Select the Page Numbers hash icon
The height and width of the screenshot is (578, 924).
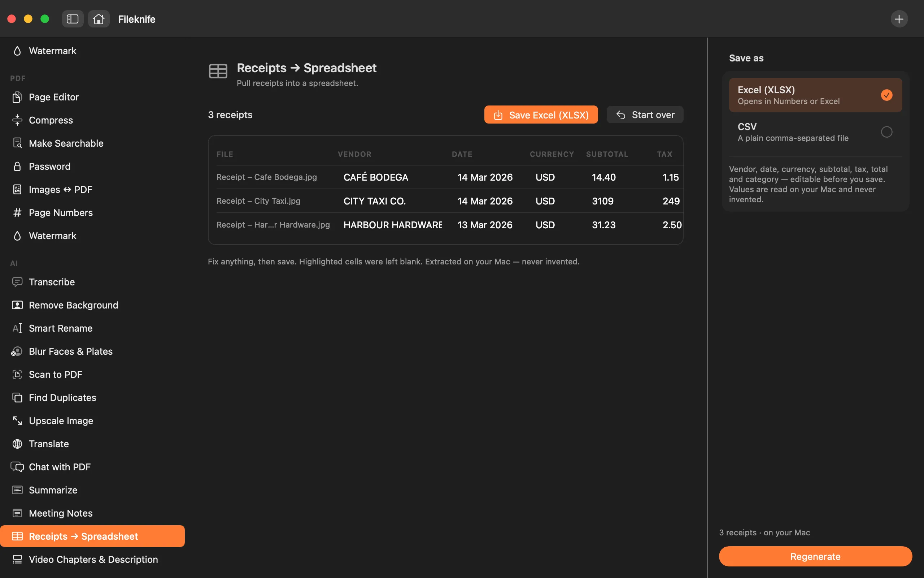tap(17, 212)
